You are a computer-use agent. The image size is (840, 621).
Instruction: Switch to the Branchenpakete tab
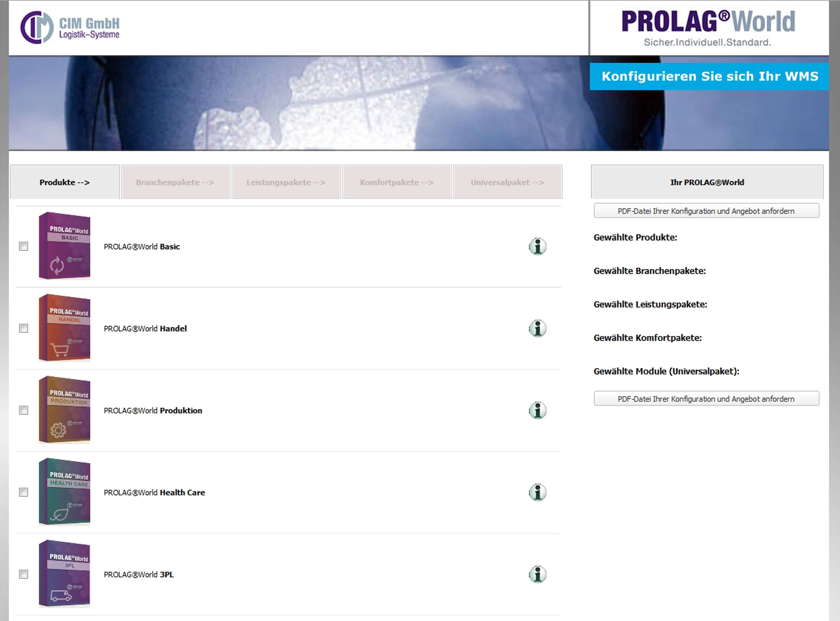tap(175, 182)
